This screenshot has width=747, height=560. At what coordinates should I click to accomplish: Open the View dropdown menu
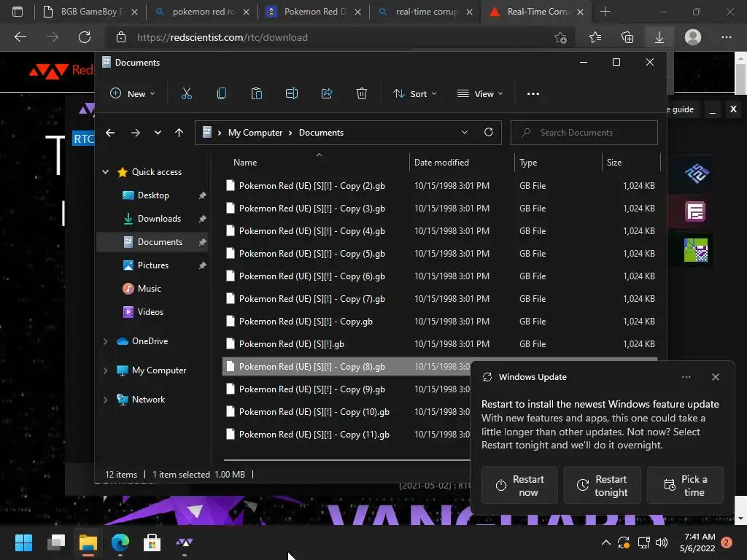[x=480, y=94]
